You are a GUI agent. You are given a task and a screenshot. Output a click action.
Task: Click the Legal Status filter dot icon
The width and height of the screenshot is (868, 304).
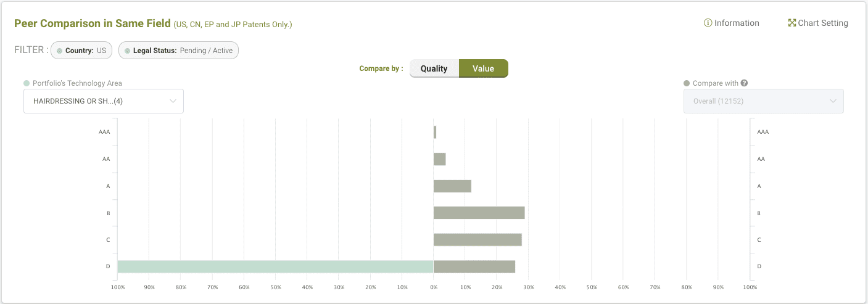(x=128, y=51)
